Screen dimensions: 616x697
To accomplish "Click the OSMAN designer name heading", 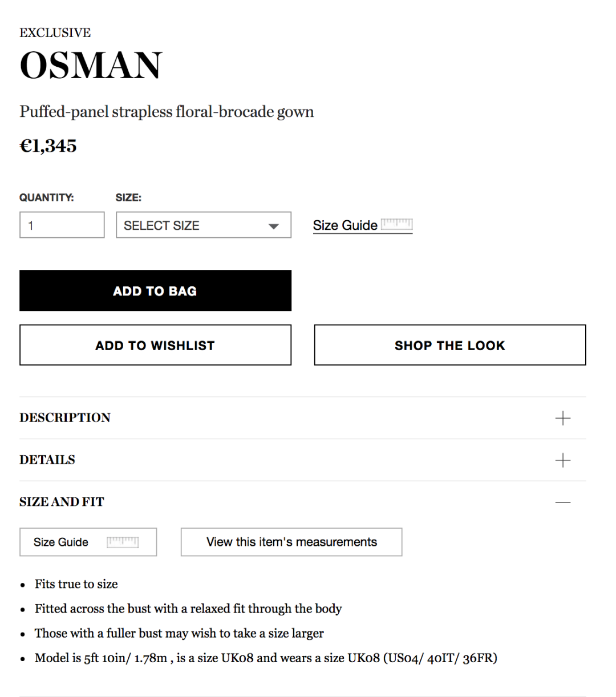I will [x=91, y=65].
